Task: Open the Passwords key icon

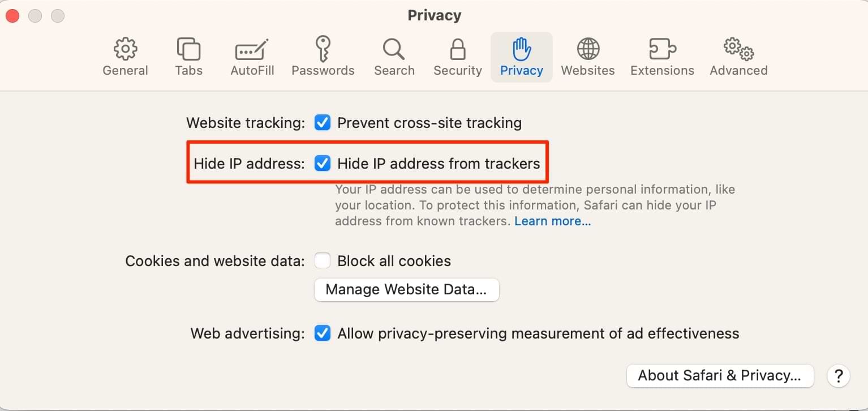Action: click(x=323, y=49)
